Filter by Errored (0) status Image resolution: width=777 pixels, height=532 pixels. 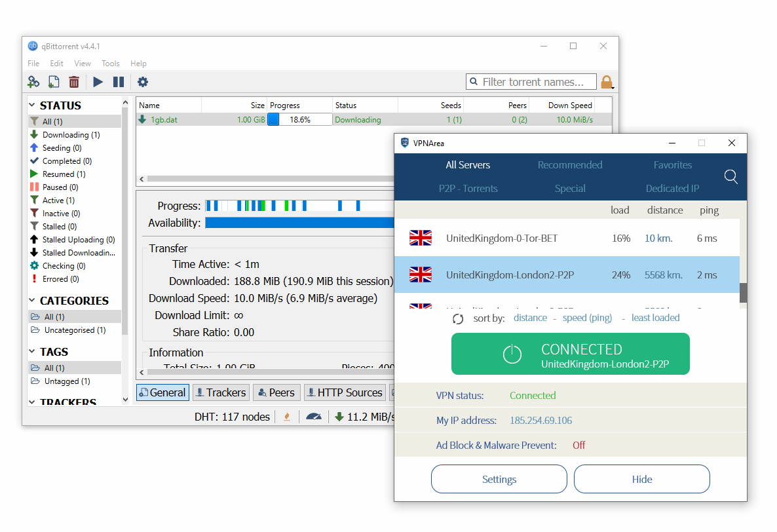60,279
